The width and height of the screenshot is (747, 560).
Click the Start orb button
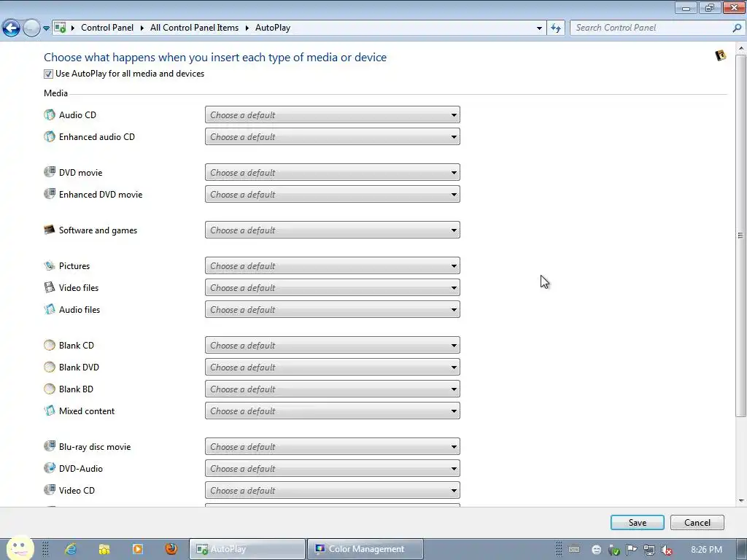click(20, 548)
